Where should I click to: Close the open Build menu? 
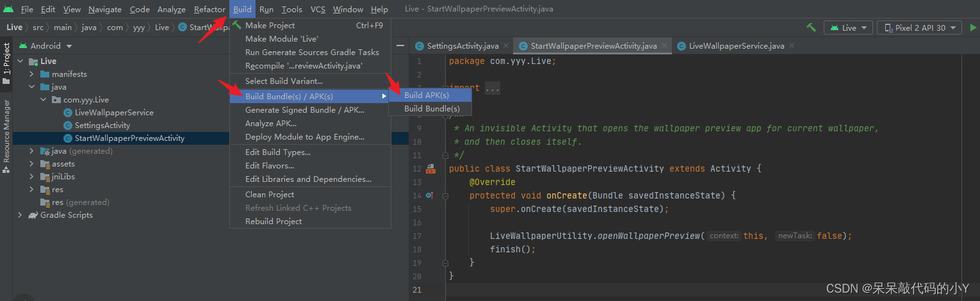[242, 9]
